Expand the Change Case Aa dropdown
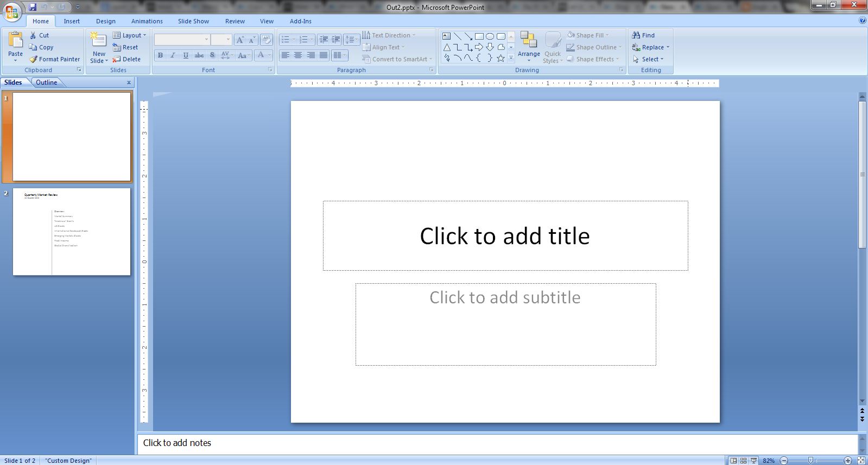This screenshot has height=465, width=868. [x=244, y=55]
